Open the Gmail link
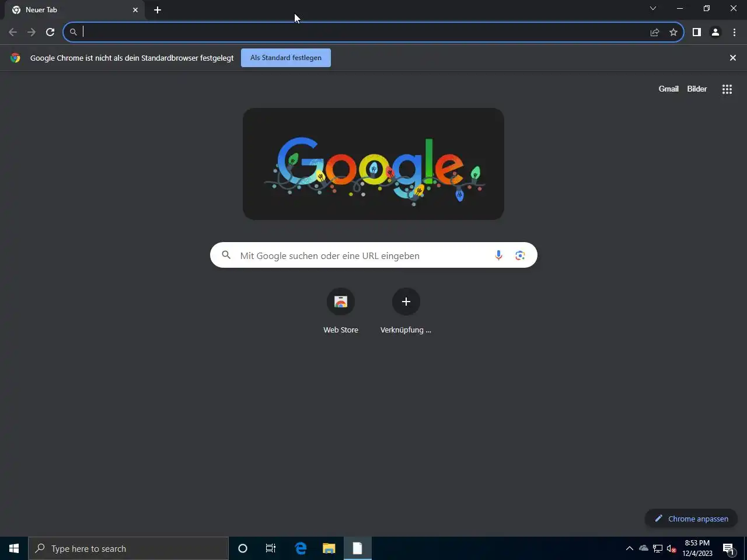The image size is (747, 560). pos(669,89)
